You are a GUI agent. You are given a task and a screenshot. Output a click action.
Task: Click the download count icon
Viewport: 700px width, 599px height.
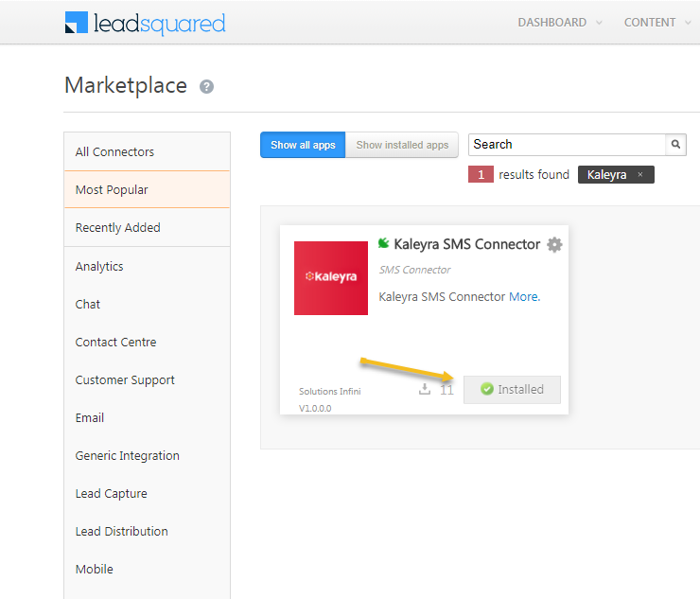(x=425, y=389)
